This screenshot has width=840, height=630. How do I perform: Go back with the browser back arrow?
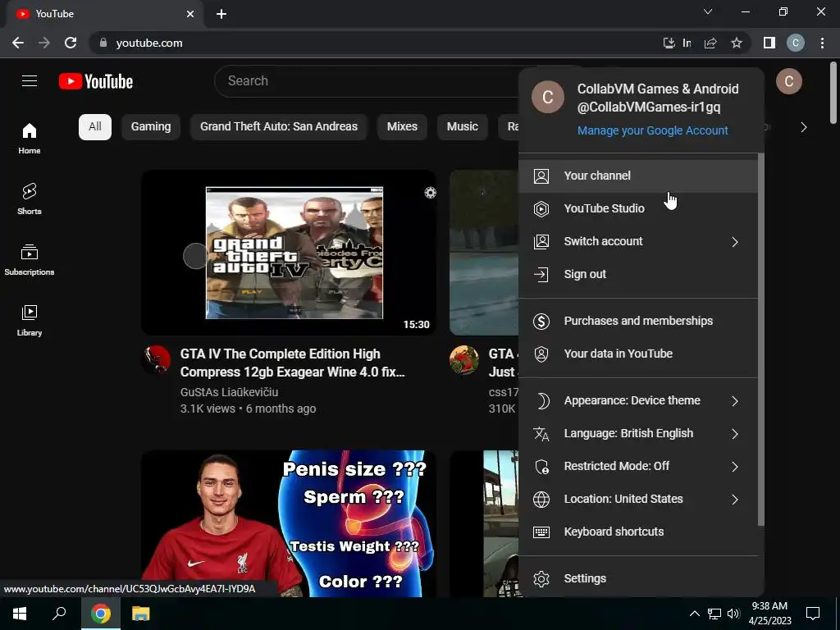[x=18, y=43]
